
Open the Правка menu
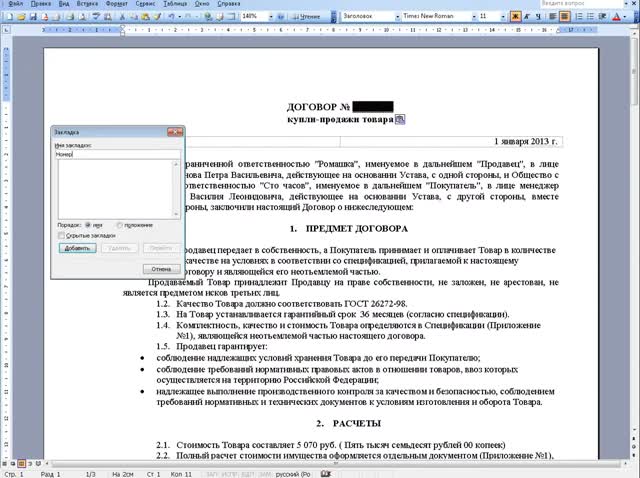(x=41, y=4)
